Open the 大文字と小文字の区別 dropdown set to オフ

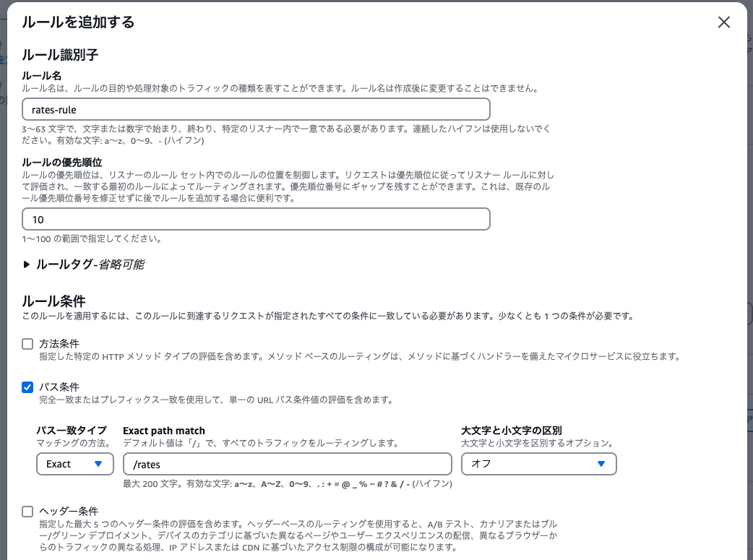click(539, 464)
